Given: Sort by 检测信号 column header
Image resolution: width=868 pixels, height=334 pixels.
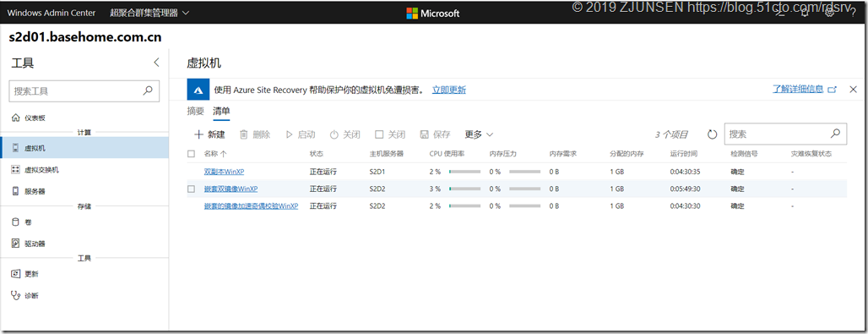Looking at the screenshot, I should coord(744,154).
